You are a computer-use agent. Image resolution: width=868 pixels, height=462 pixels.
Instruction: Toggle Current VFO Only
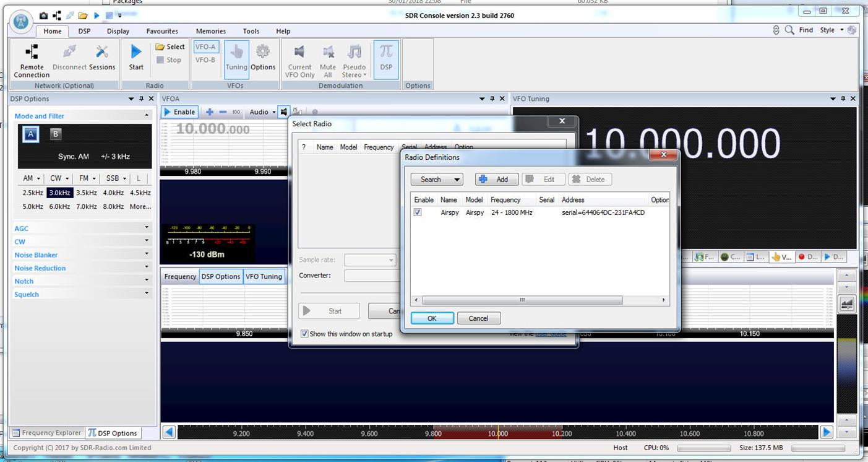pos(299,61)
